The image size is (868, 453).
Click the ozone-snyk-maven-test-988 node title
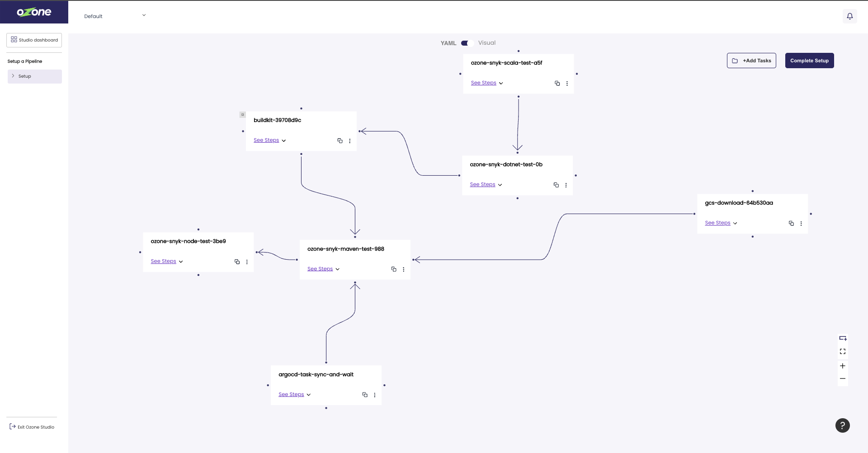coord(345,249)
